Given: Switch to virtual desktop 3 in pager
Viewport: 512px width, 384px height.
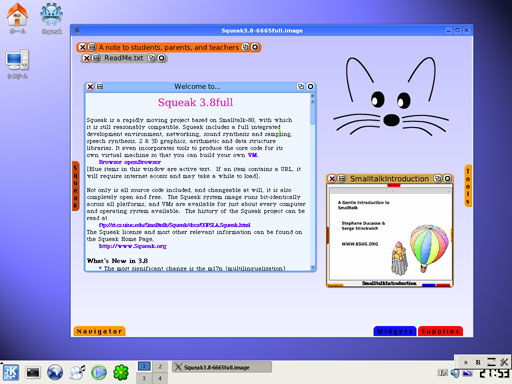Looking at the screenshot, I should tap(144, 378).
